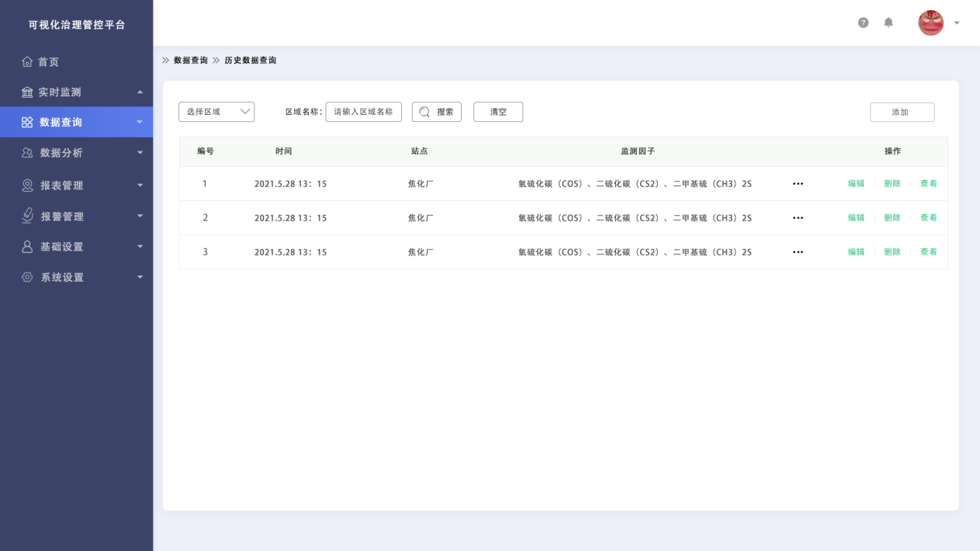Expand the user account dropdown arrow
Viewport: 980px width, 551px height.
pos(957,23)
